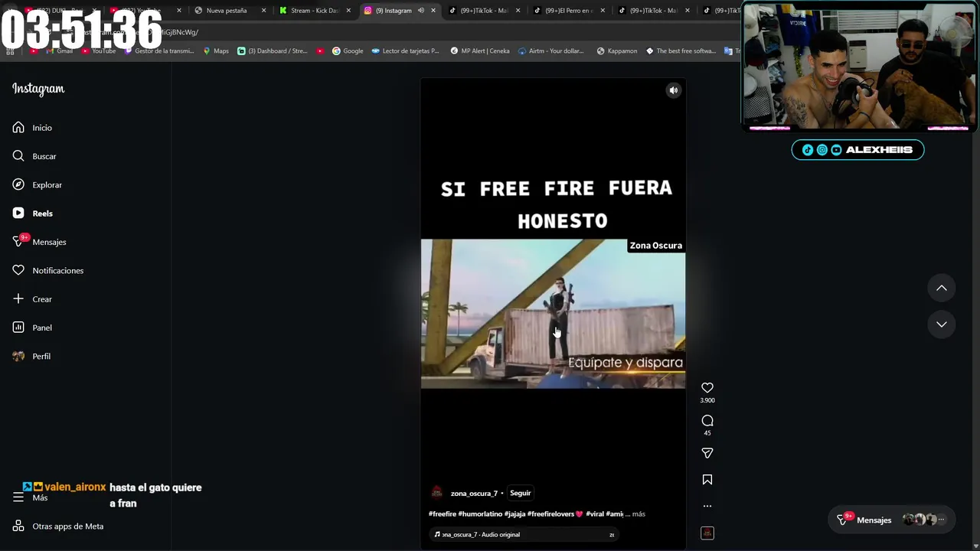Pause the reel video by clicking it
Viewport: 980px width, 551px height.
coord(553,314)
